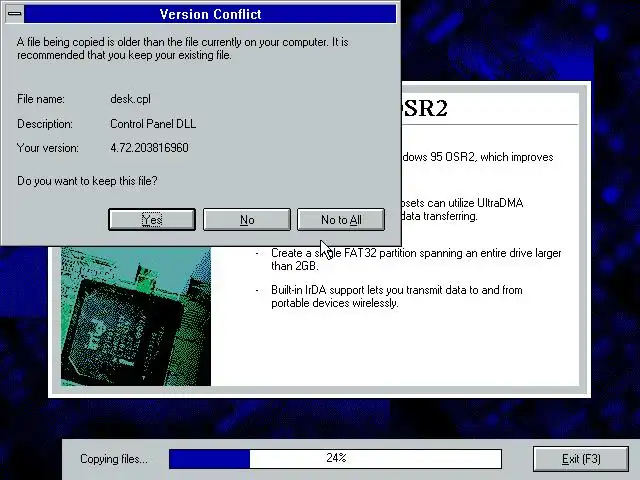The width and height of the screenshot is (640, 480).
Task: Click the No button in Version Conflict
Action: pyautogui.click(x=247, y=220)
